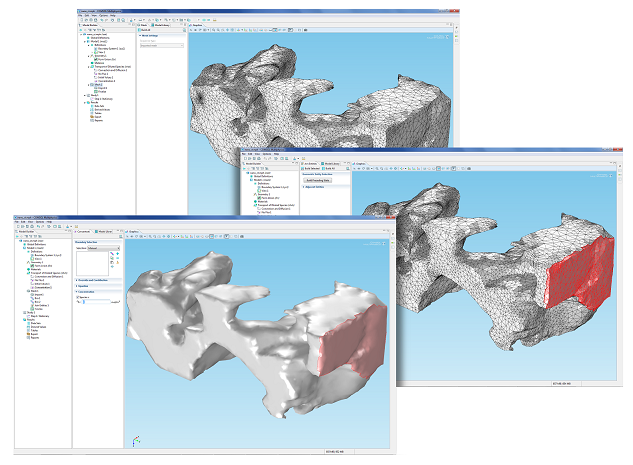Click the zoom in magnifier in the top mesh window's graphics toolbar
This screenshot has height=465, width=633.
pos(214,30)
